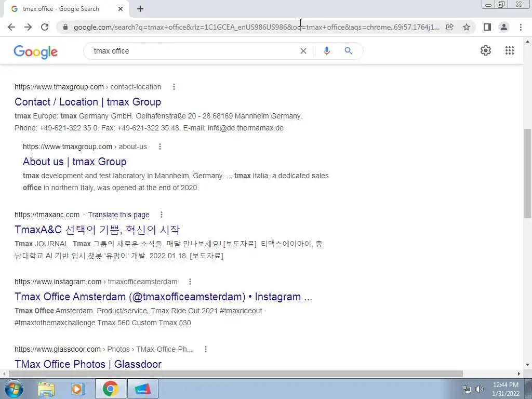Screen dimensions: 532x399
Task: Submit the search with the magnifier icon
Action: [348, 51]
